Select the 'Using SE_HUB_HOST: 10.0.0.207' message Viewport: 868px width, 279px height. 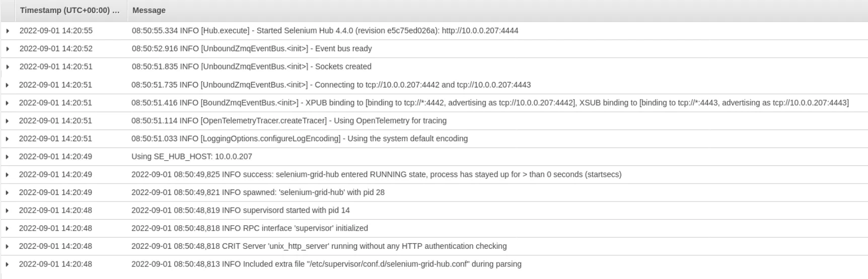pos(192,156)
